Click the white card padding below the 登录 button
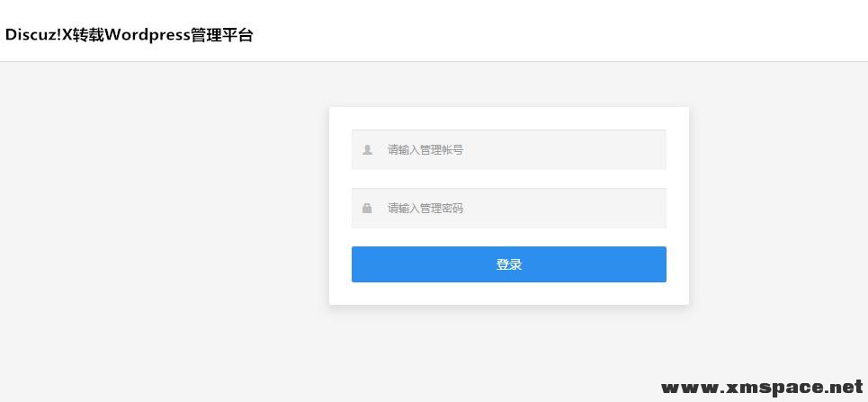Viewport: 868px width, 402px height. [x=509, y=293]
